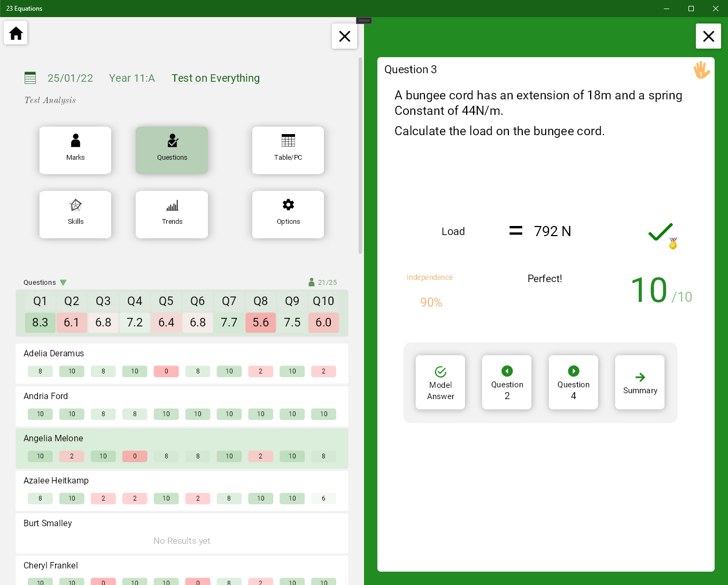Select the Q3 column header

pos(103,301)
